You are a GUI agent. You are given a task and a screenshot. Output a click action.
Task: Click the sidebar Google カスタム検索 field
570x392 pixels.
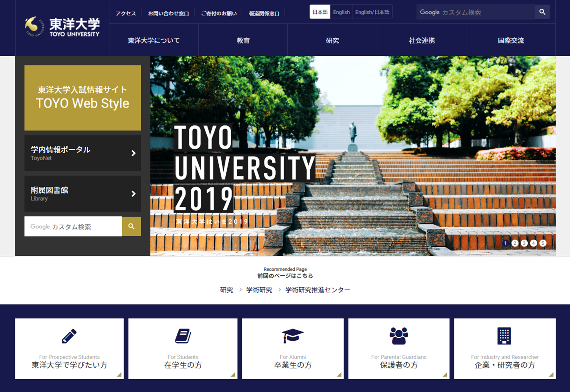coord(73,226)
